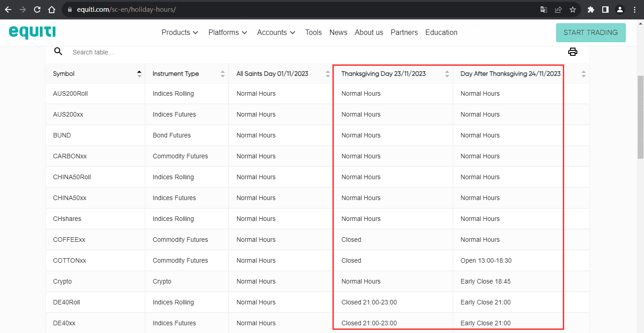This screenshot has height=333, width=644.
Task: Click the browser back arrow
Action: [8, 10]
